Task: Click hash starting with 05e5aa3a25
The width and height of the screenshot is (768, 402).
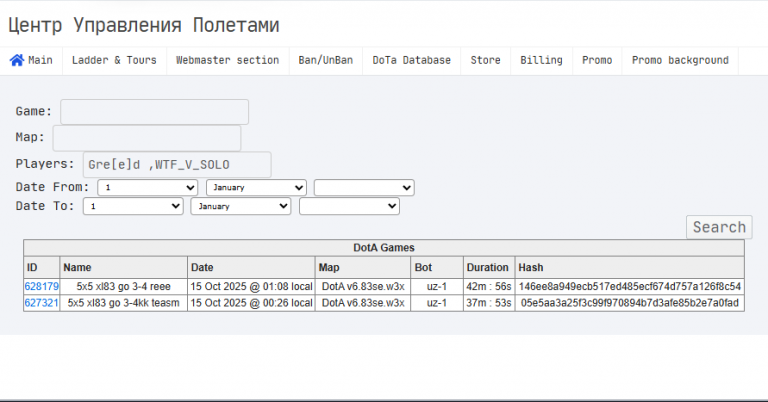Action: pos(630,303)
